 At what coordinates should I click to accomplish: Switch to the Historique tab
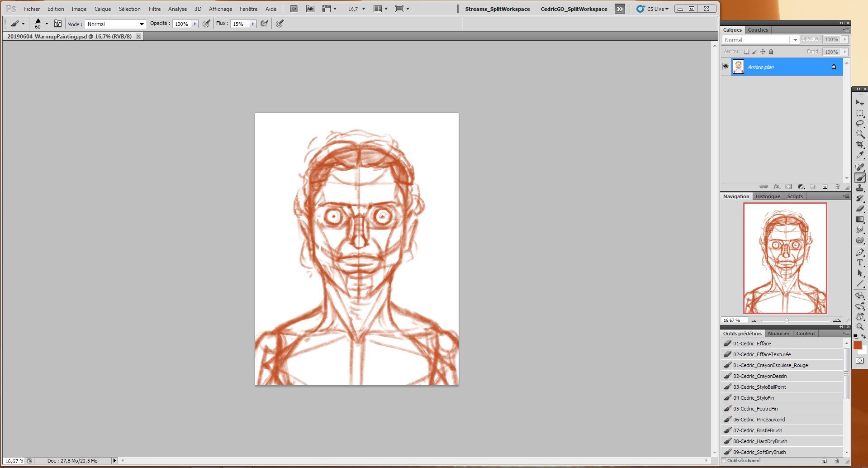click(768, 196)
